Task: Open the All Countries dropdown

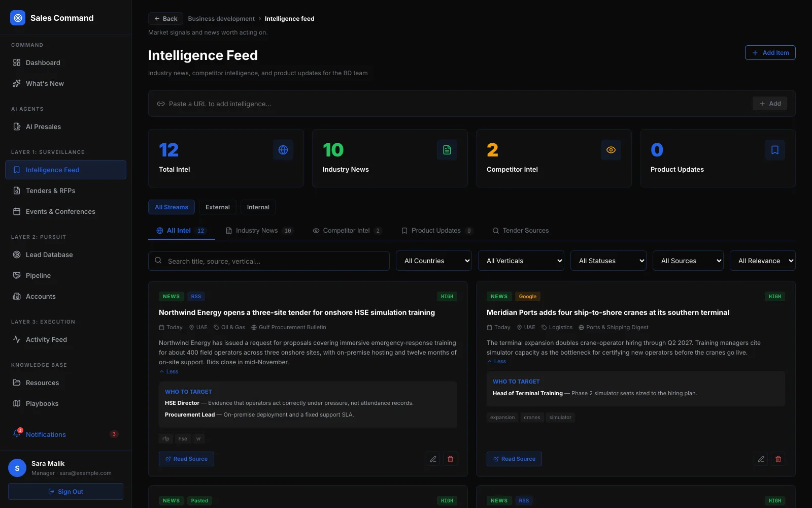Action: tap(434, 261)
